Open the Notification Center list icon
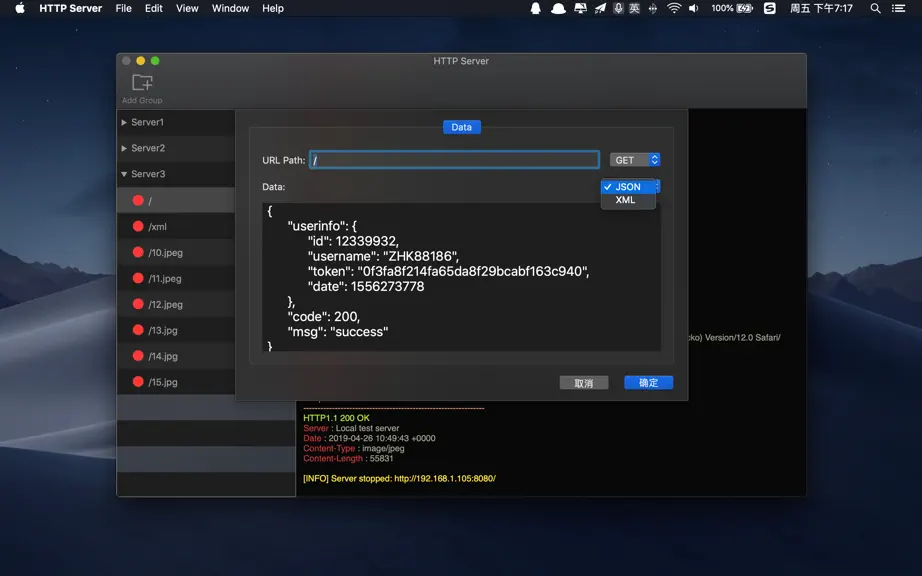 [x=898, y=8]
